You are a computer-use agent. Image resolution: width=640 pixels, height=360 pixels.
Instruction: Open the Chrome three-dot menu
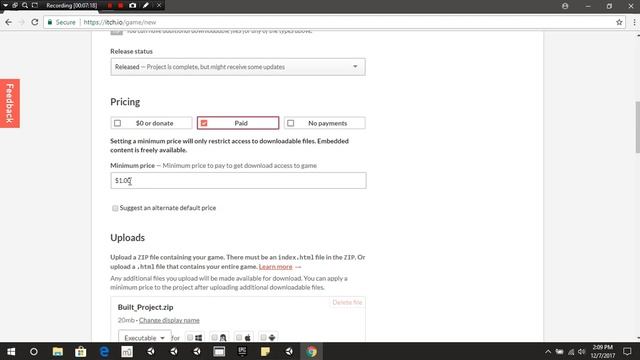634,22
